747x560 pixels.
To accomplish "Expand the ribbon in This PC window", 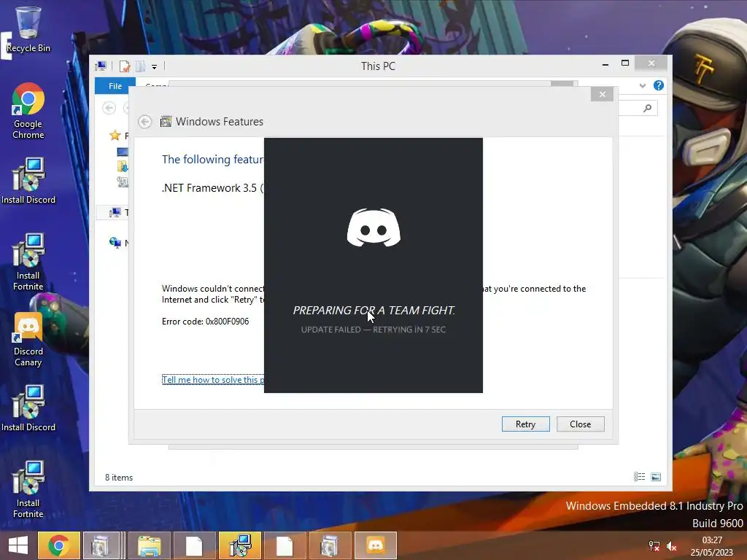I will (x=642, y=86).
